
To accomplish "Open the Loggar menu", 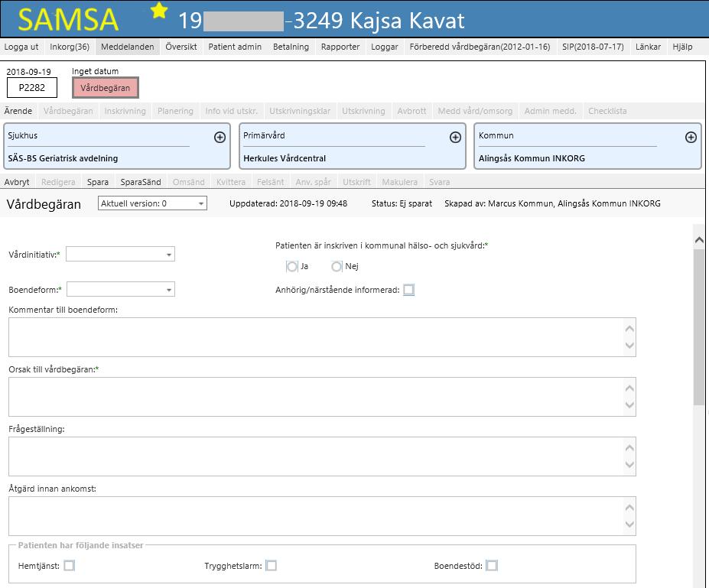I will pos(385,47).
